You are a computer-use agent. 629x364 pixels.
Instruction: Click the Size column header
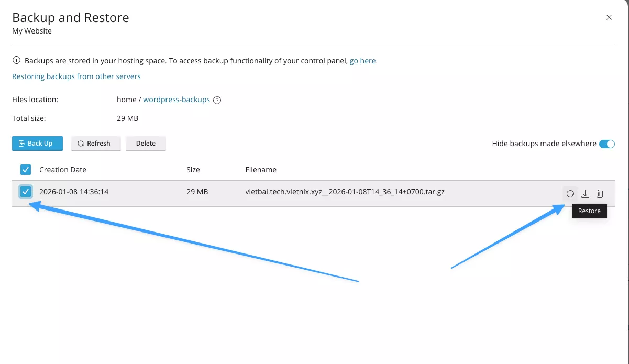point(193,169)
